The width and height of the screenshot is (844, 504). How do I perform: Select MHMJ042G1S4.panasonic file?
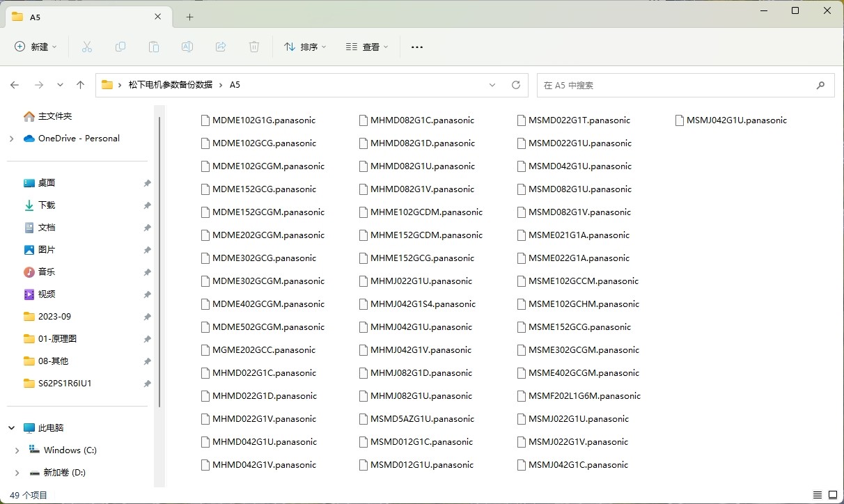[417, 304]
